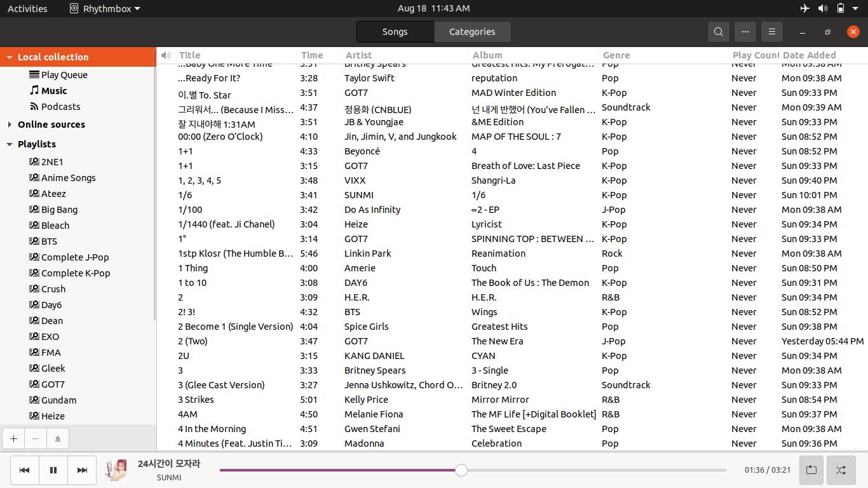The height and width of the screenshot is (488, 868).
Task: Click the song progress slider handle
Action: 461,470
